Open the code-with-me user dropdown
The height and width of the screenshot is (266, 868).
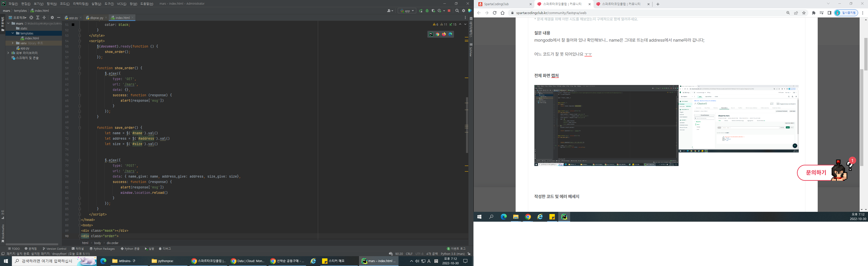click(390, 11)
